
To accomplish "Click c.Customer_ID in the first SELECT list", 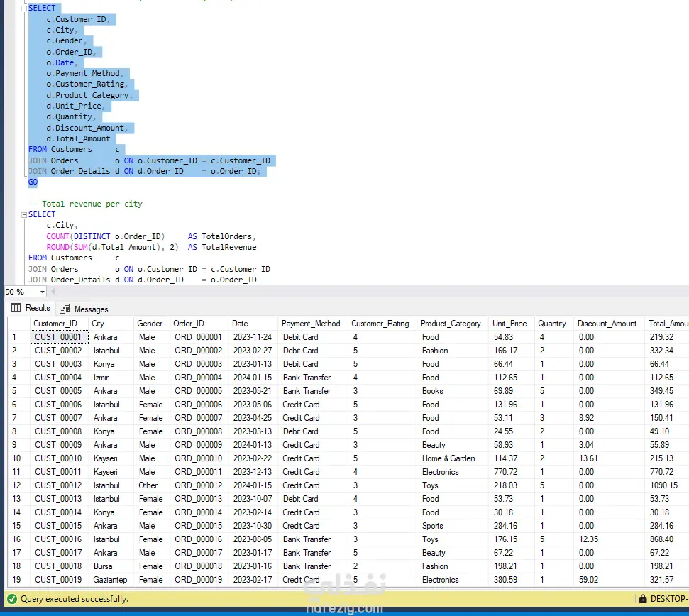I will (77, 19).
